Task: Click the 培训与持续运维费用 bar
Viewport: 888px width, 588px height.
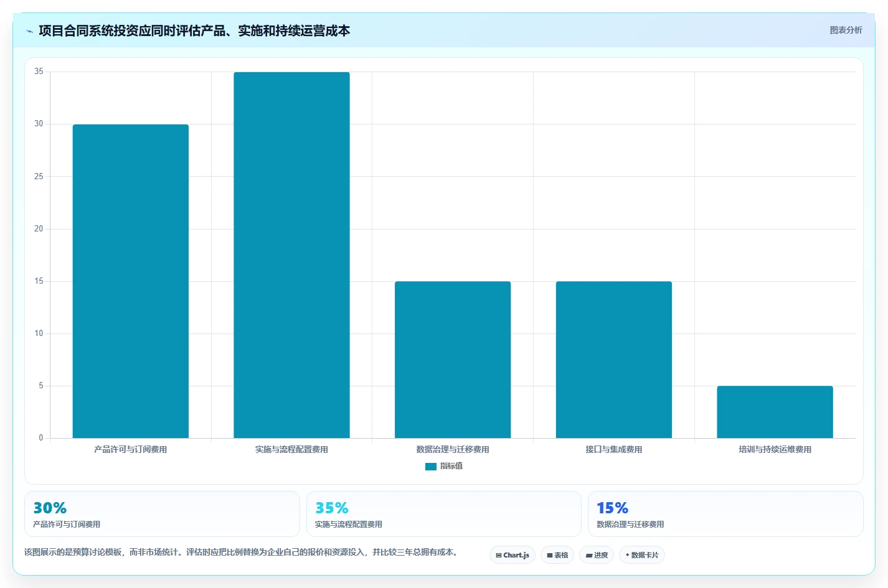Action: (x=775, y=412)
